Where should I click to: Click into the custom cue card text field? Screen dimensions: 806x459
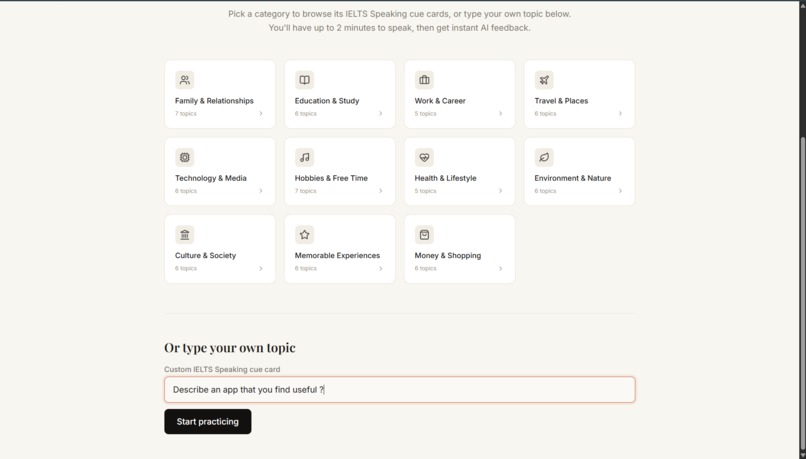[x=399, y=390]
